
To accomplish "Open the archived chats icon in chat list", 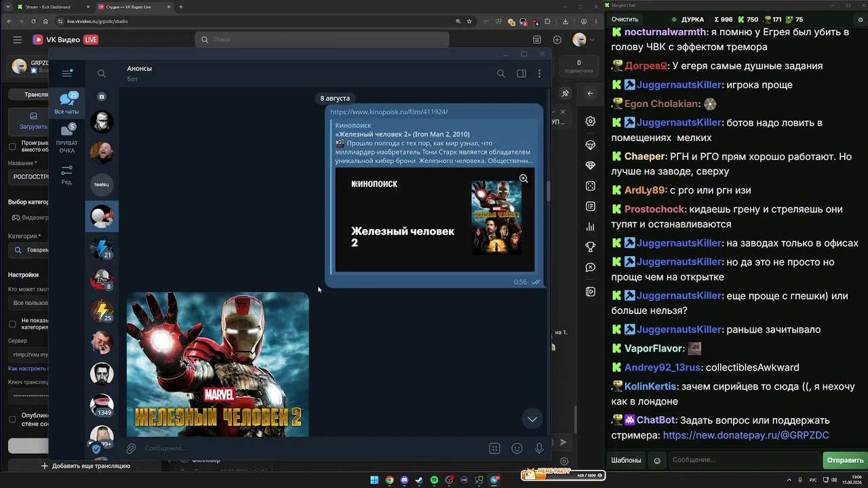I will (x=102, y=97).
